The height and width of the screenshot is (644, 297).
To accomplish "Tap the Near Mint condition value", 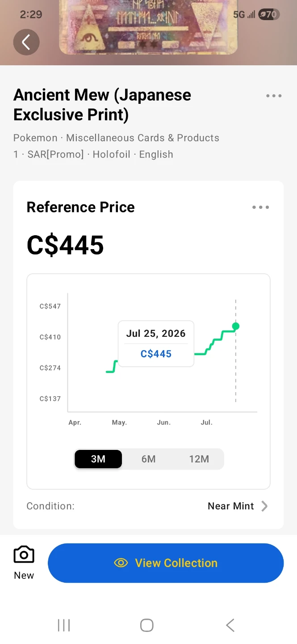I will point(230,506).
